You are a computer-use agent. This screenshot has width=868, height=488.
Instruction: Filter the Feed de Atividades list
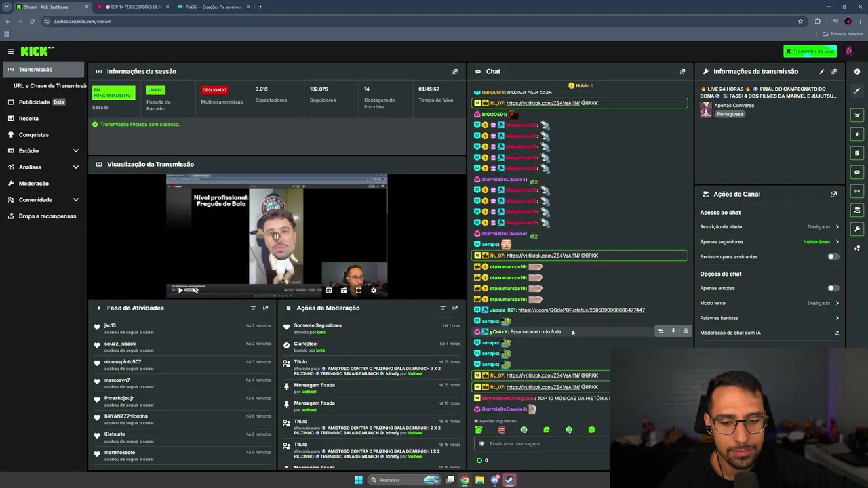point(254,308)
